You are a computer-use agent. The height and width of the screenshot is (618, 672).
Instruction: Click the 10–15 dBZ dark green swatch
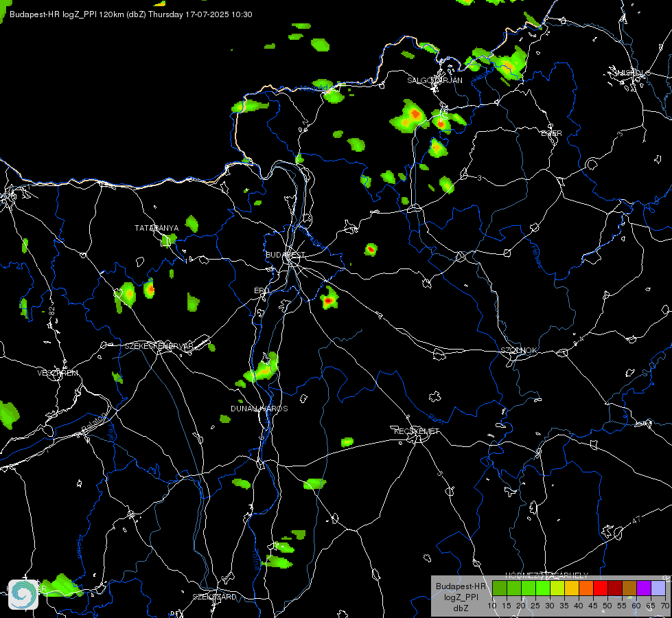[500, 588]
